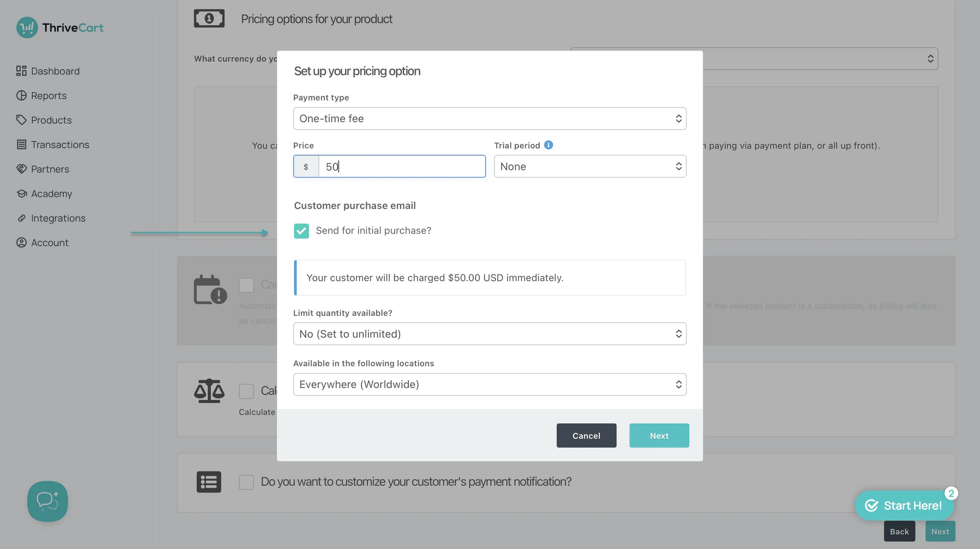
Task: Expand Limit quantity available dropdown
Action: pyautogui.click(x=490, y=334)
